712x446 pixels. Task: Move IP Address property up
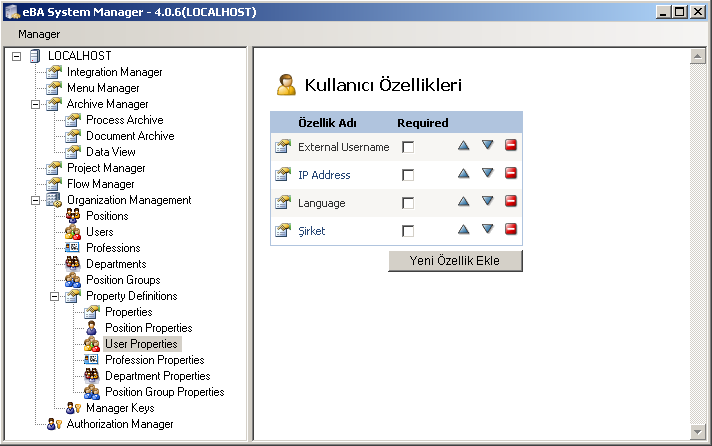click(x=463, y=173)
